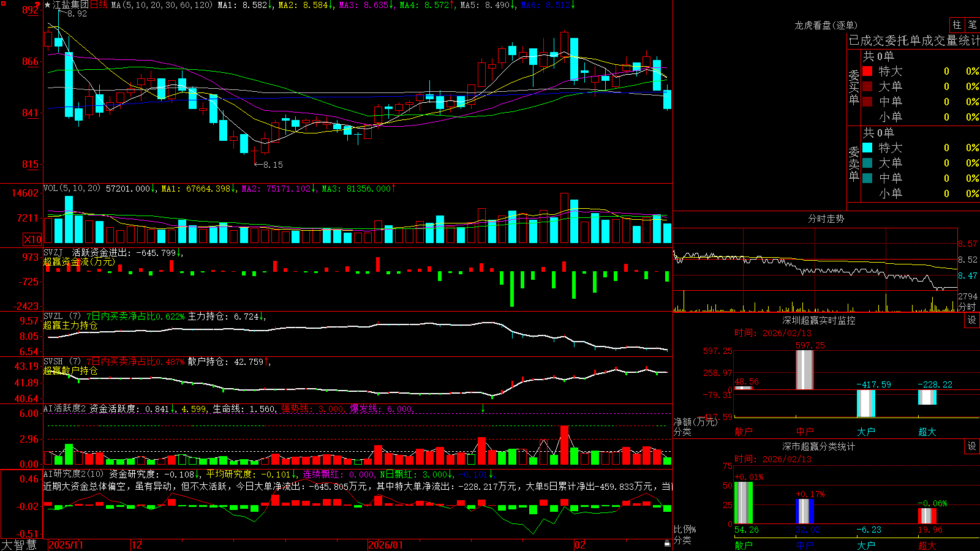Click the SVZL (7) indicator label
This screenshot has height=551, width=980.
62,317
